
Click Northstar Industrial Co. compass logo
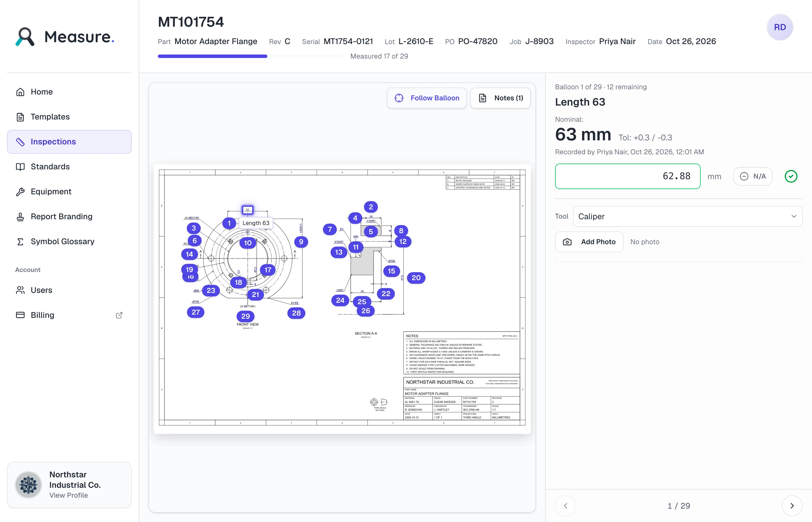[28, 485]
